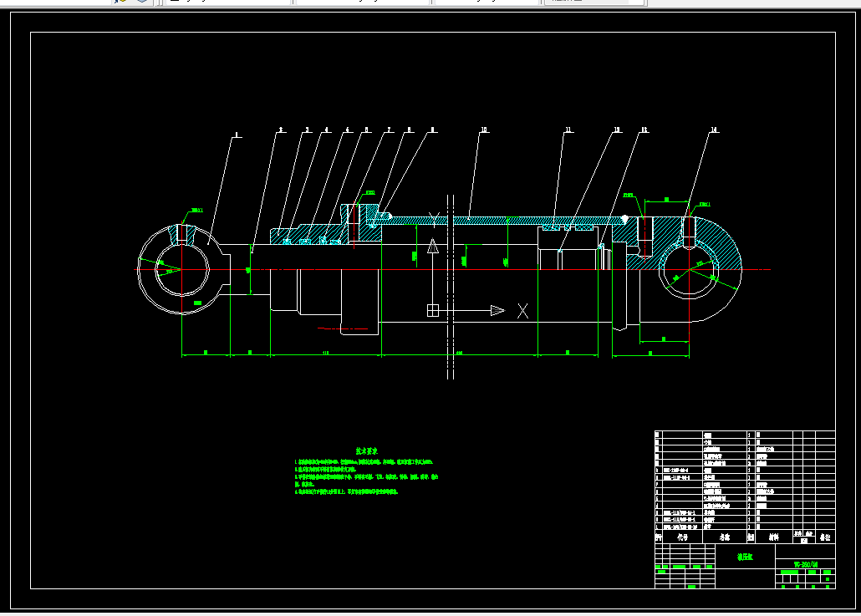This screenshot has width=861, height=616.
Task: Click the UCS icon origin square
Action: point(433,311)
